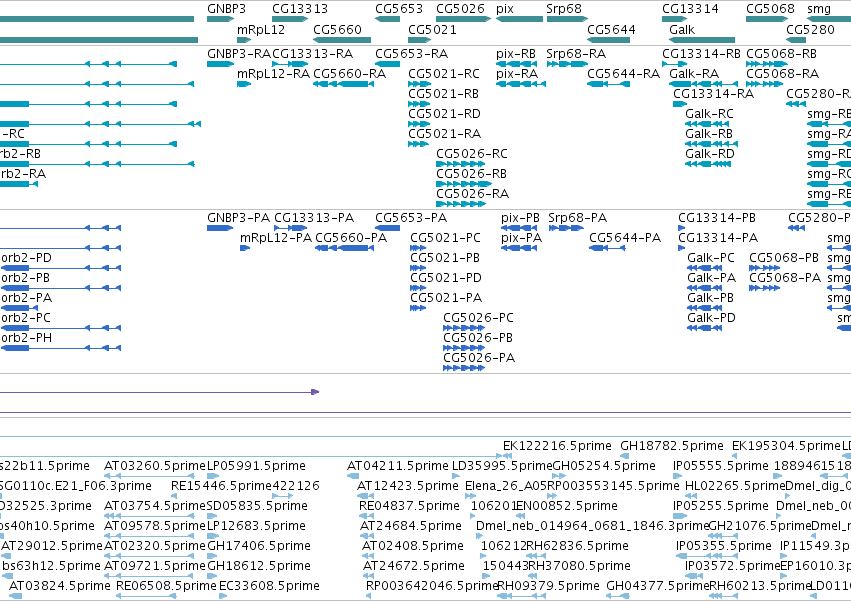Click the AT03260.5prime EST label
The image size is (851, 601).
[x=155, y=466]
